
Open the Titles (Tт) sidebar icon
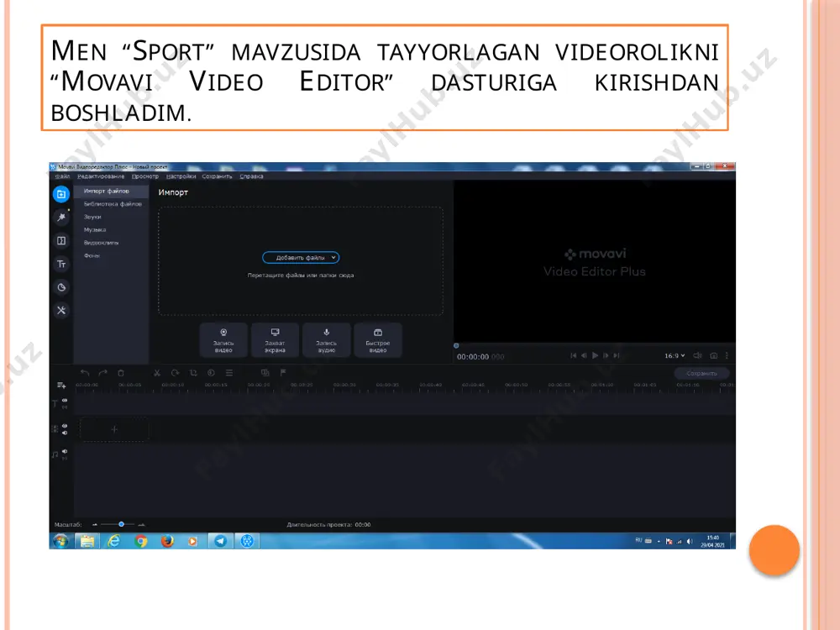click(x=61, y=264)
